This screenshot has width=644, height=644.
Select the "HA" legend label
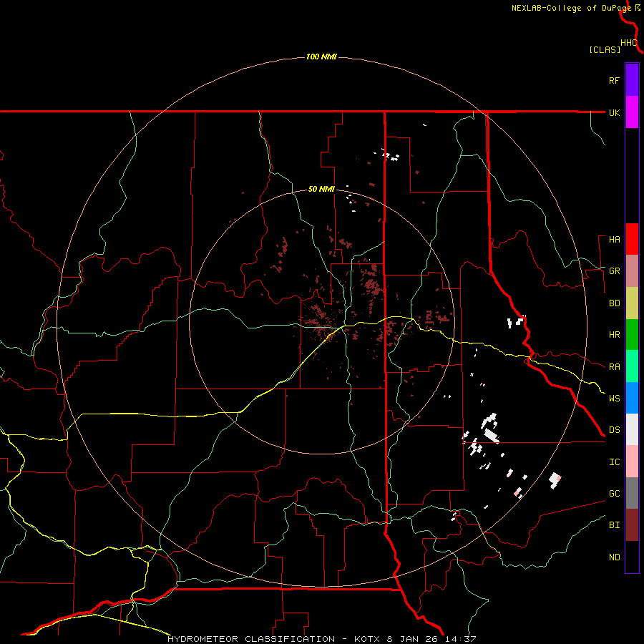point(614,239)
